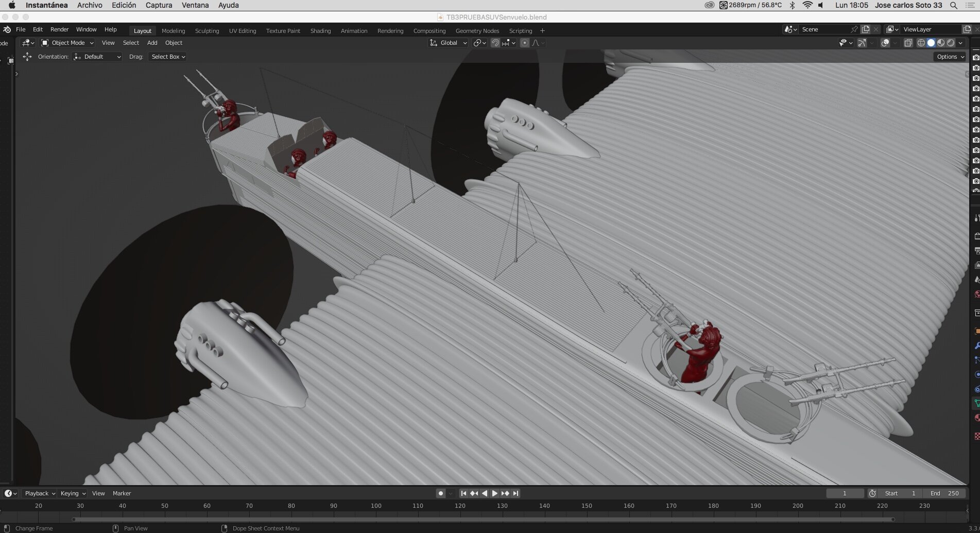The image size is (980, 533).
Task: Switch to the Shading workspace tab
Action: pos(320,31)
